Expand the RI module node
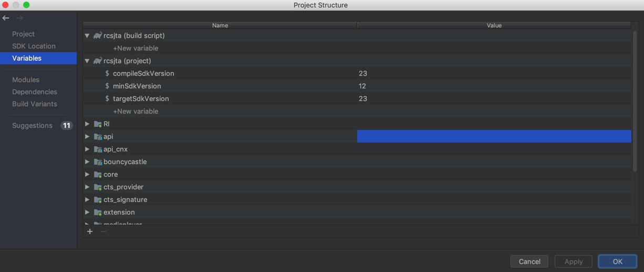 87,124
